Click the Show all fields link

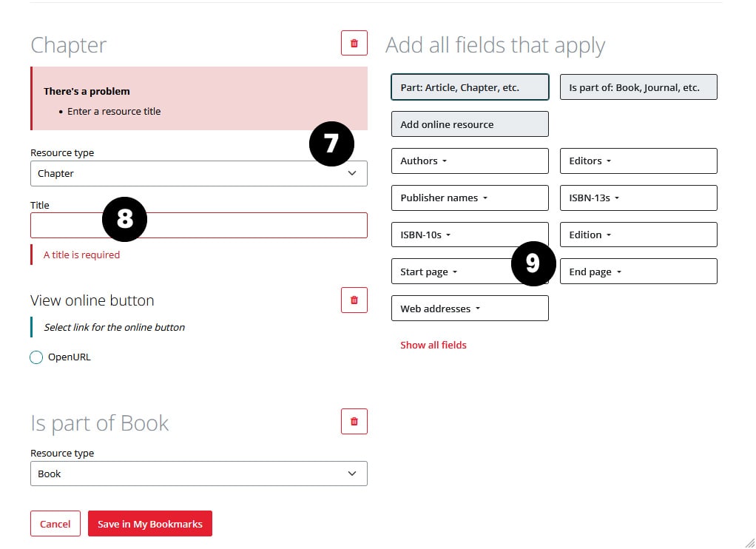tap(433, 346)
